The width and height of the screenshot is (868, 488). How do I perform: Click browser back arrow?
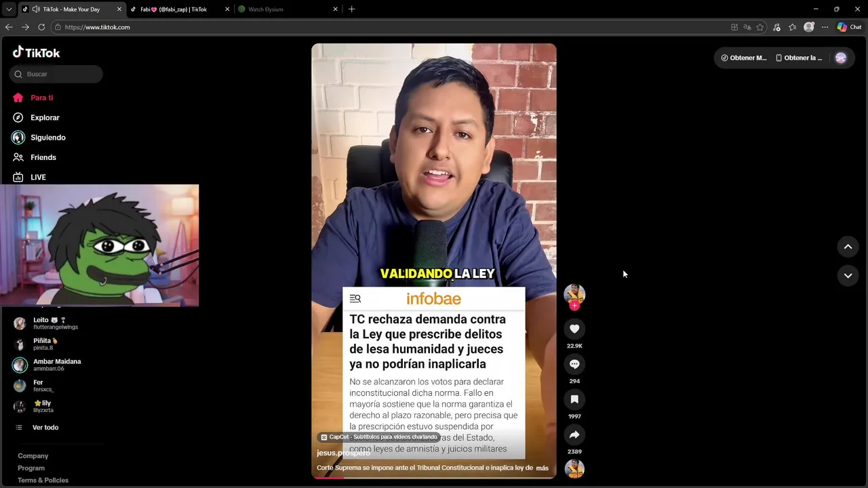9,27
